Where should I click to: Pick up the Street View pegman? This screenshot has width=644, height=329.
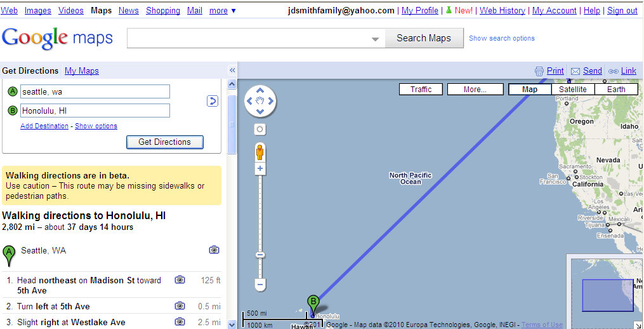coord(260,152)
